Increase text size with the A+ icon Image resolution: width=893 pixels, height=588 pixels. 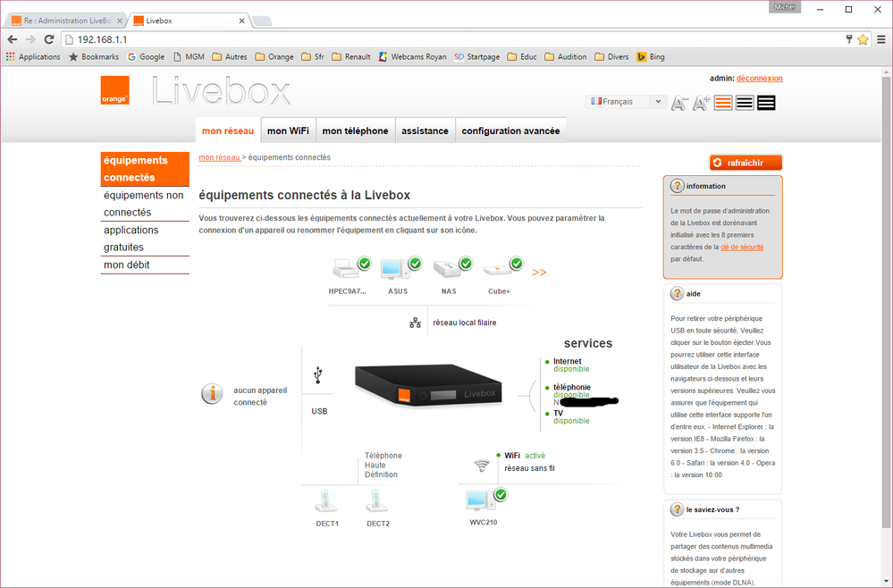pos(701,103)
